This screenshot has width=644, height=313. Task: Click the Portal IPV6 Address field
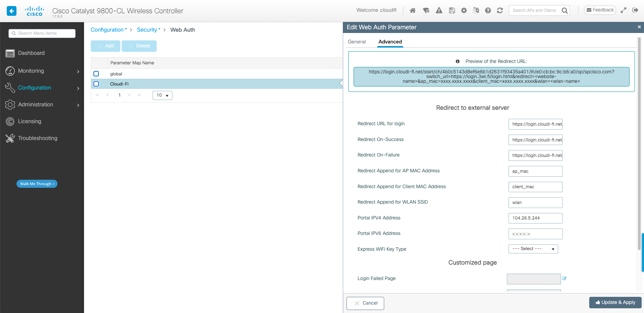(x=535, y=234)
